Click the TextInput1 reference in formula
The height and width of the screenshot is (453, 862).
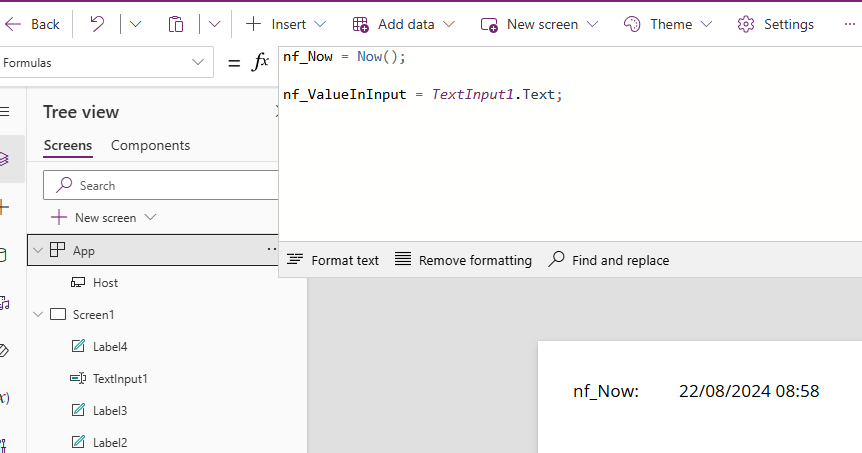coord(472,95)
